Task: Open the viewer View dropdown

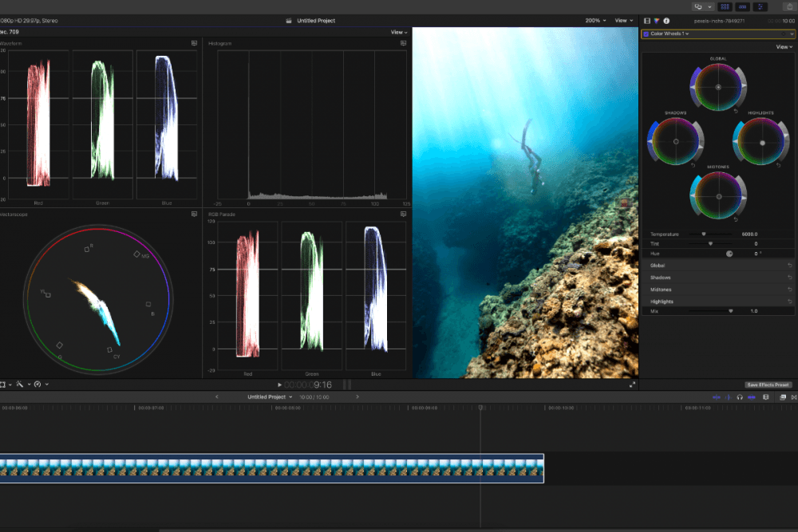Action: [x=624, y=21]
